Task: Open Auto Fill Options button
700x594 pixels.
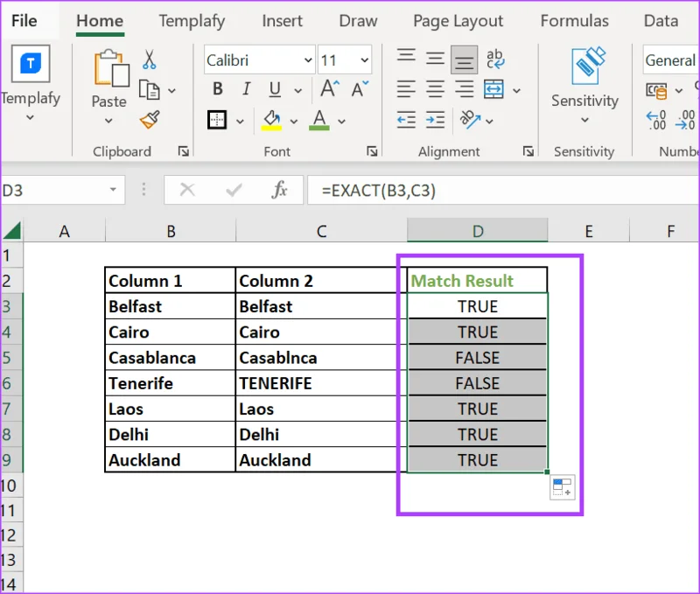Action: 562,487
